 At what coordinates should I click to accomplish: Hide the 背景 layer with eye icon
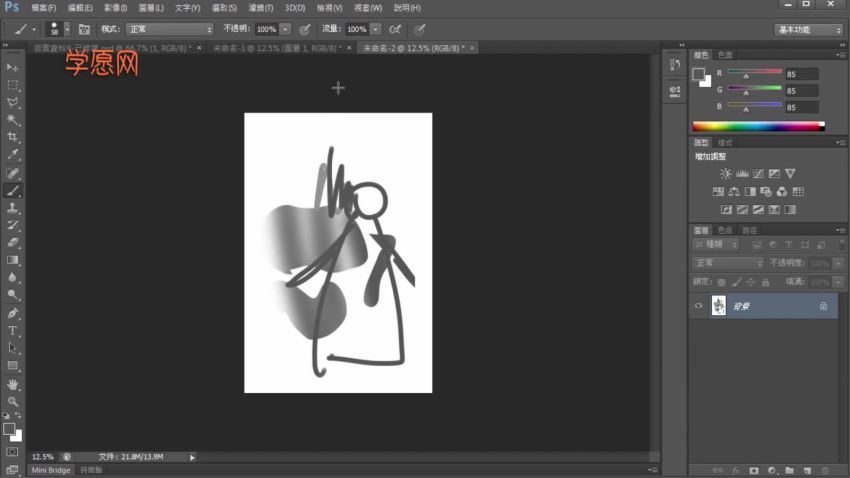pyautogui.click(x=698, y=306)
